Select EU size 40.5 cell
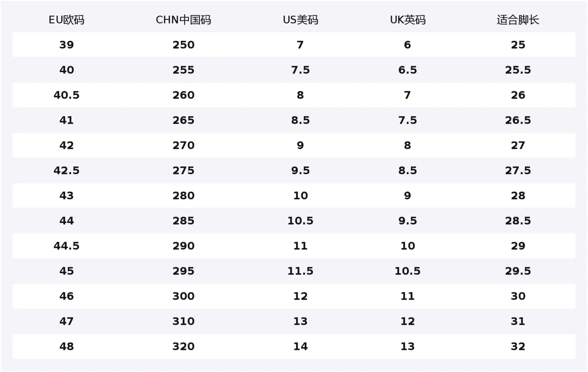Screen dimensions: 588x372 (x=66, y=95)
